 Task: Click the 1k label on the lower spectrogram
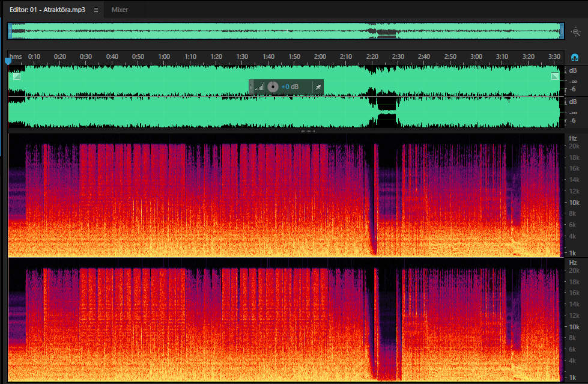[572, 377]
